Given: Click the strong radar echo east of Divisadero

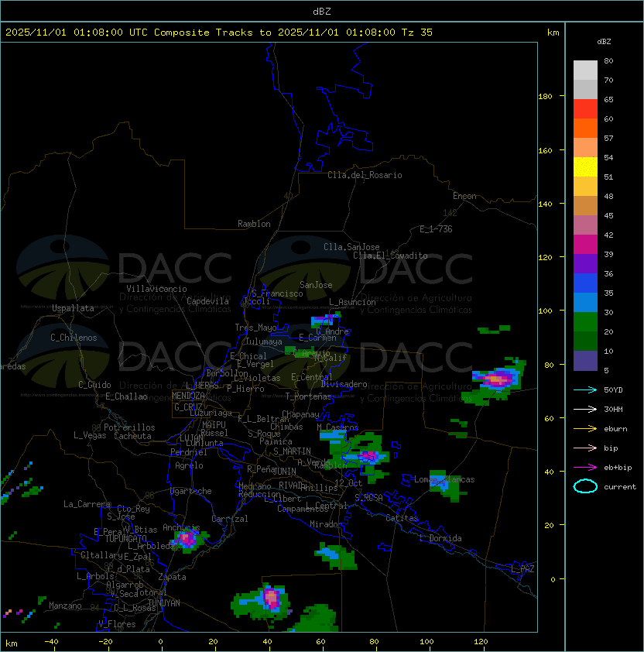Looking at the screenshot, I should pos(498,379).
